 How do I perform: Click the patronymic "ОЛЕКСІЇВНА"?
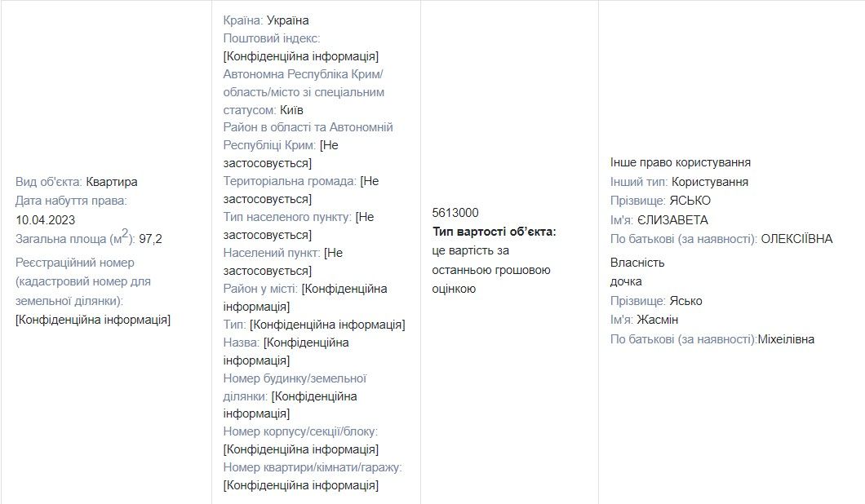coord(796,239)
